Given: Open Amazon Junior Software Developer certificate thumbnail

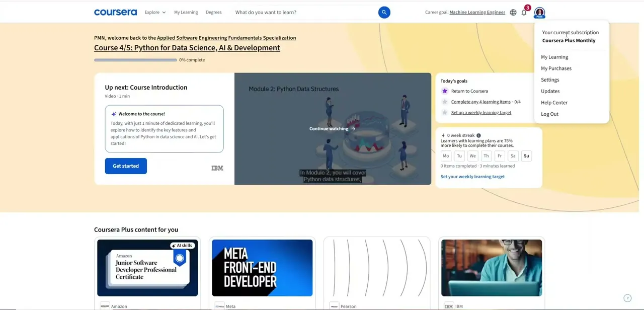Looking at the screenshot, I should (x=147, y=268).
